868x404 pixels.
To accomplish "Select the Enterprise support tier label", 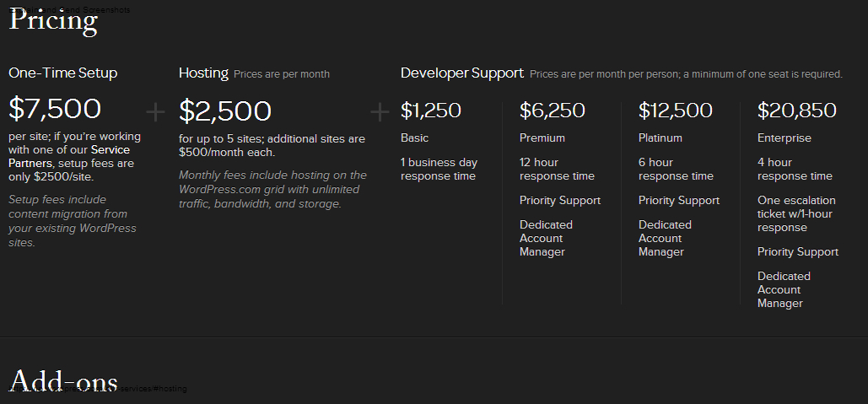I will 784,137.
